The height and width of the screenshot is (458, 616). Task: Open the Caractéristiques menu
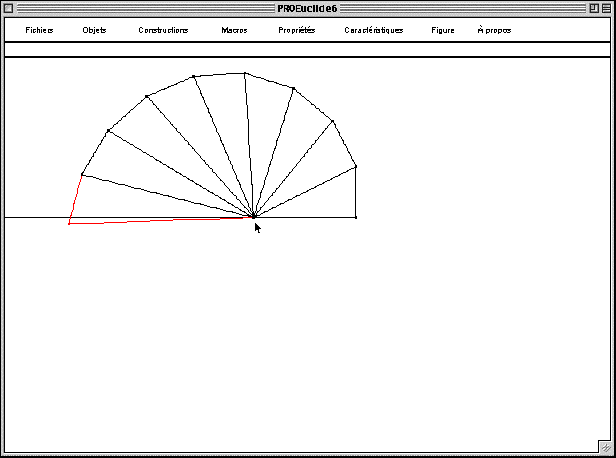[374, 30]
